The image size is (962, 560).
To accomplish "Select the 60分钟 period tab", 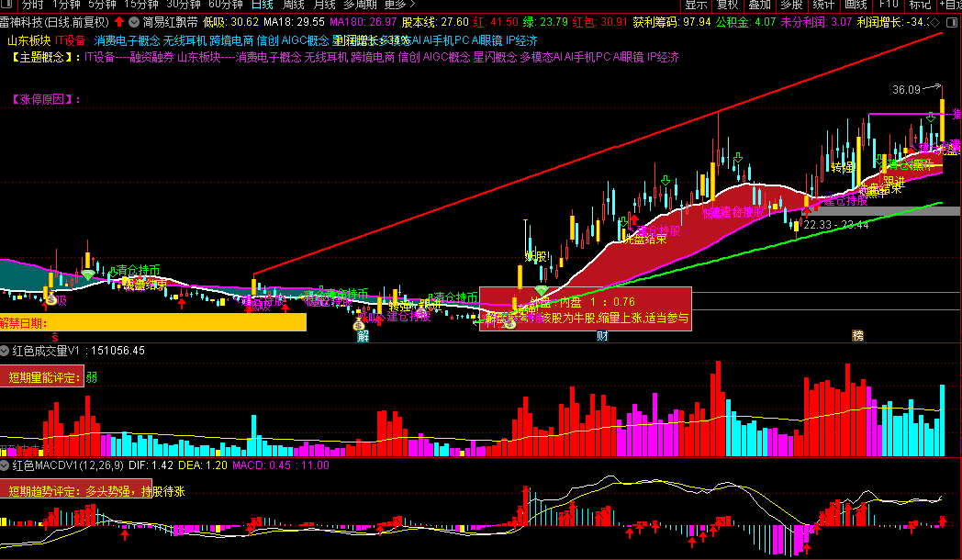I will point(226,5).
